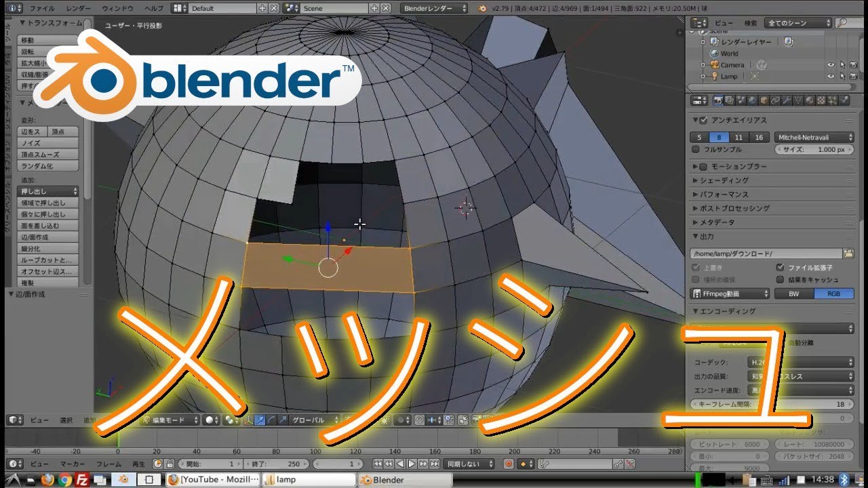The height and width of the screenshot is (488, 868).
Task: Open the Constraints properties tab icon
Action: click(775, 100)
